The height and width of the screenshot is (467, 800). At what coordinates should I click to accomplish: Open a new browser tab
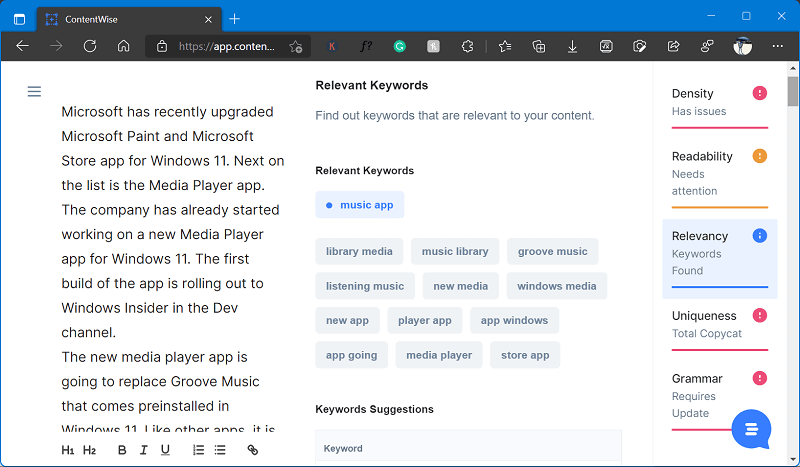(234, 19)
